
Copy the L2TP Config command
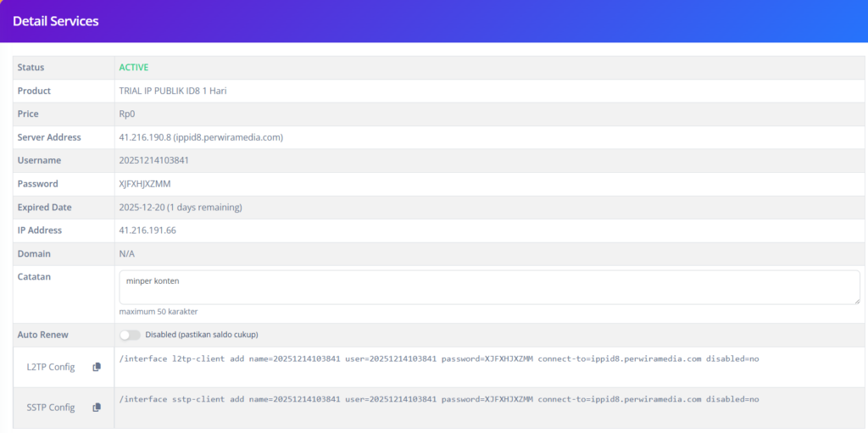point(97,367)
